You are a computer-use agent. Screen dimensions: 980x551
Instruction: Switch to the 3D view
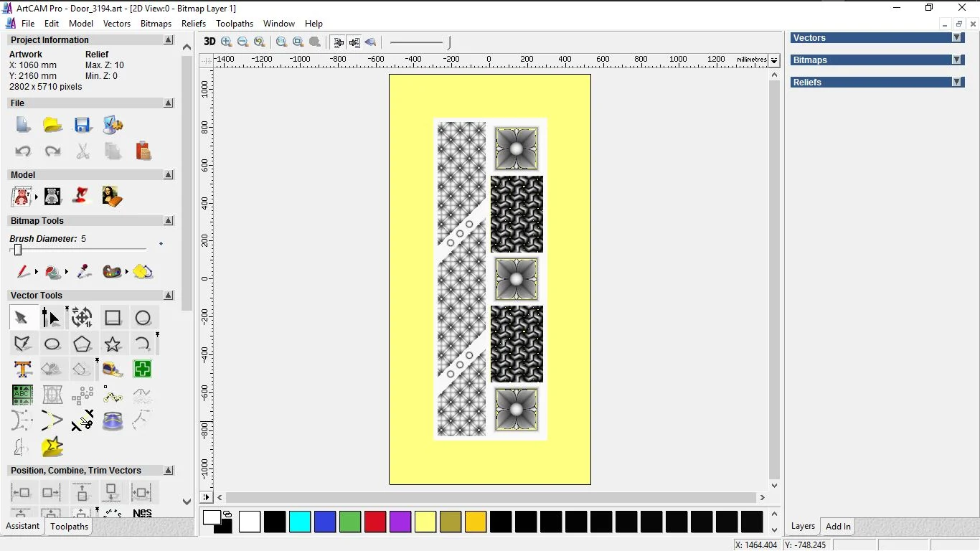[209, 42]
